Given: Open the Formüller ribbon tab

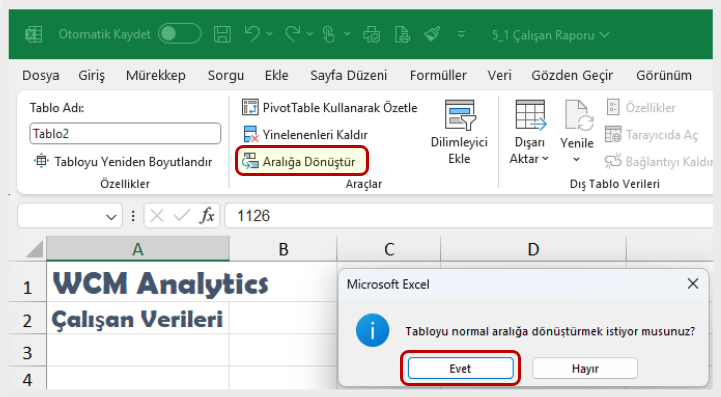Looking at the screenshot, I should (438, 75).
